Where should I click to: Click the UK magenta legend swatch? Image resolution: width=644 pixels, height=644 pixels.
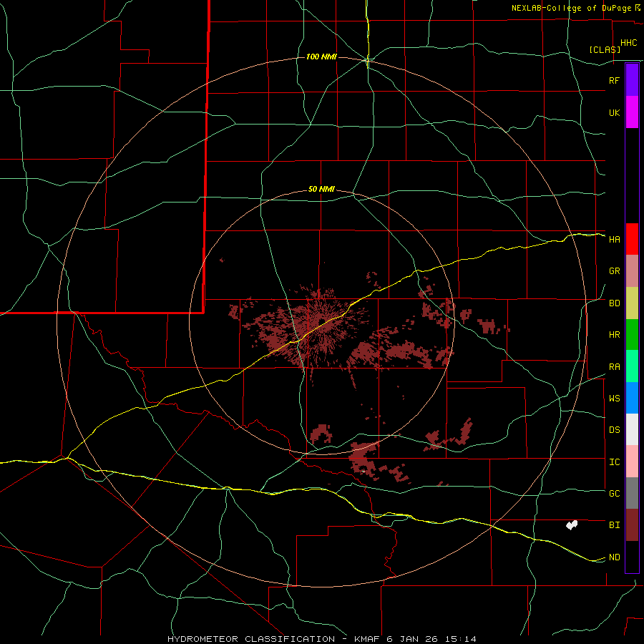(632, 112)
